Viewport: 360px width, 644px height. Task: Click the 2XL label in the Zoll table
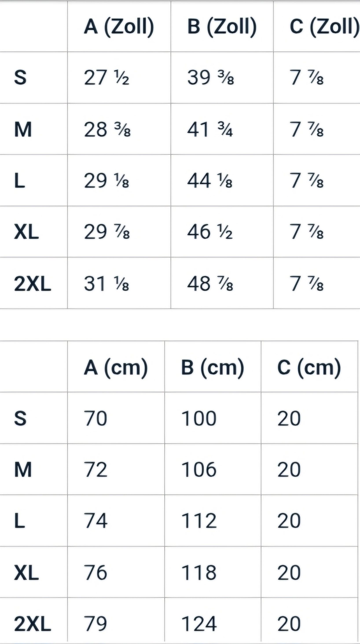coord(33,284)
